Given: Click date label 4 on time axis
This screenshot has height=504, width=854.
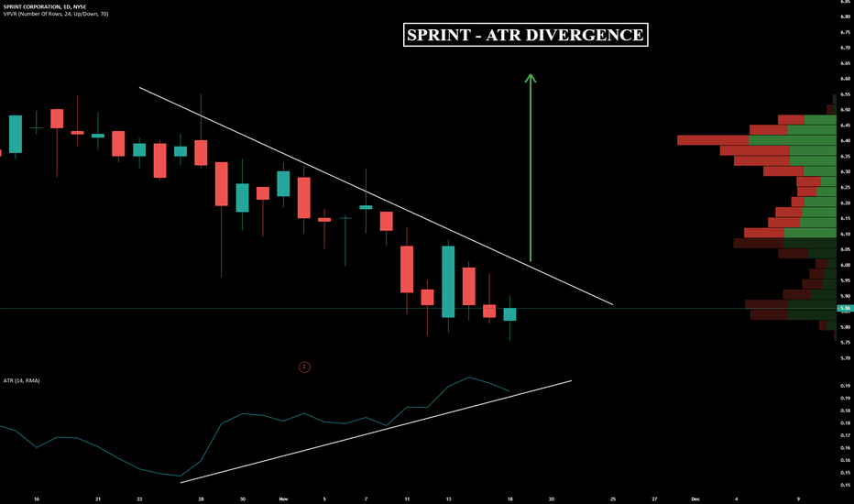Looking at the screenshot, I should [737, 499].
